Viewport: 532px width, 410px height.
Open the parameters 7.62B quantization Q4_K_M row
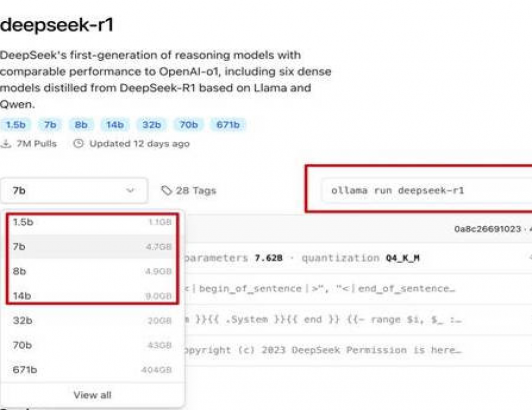pos(358,258)
